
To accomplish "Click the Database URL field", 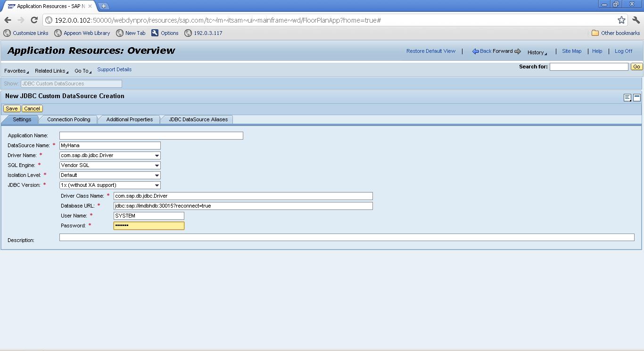I will (243, 206).
